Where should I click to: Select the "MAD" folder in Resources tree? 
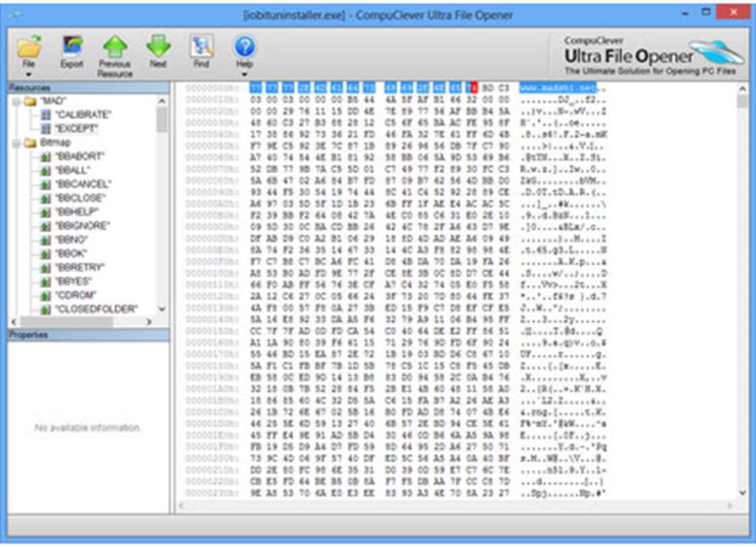(53, 101)
